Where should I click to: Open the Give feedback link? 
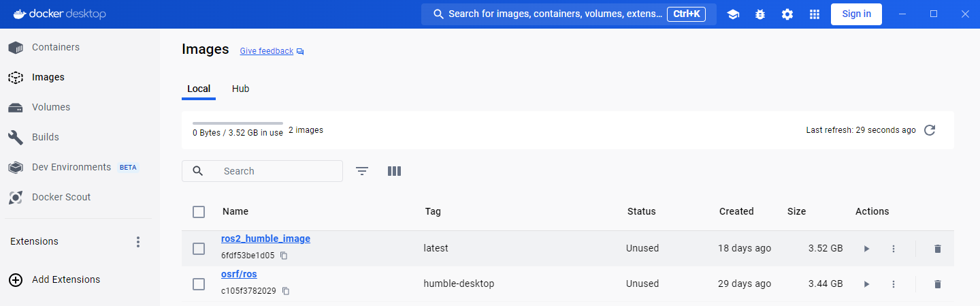[267, 51]
